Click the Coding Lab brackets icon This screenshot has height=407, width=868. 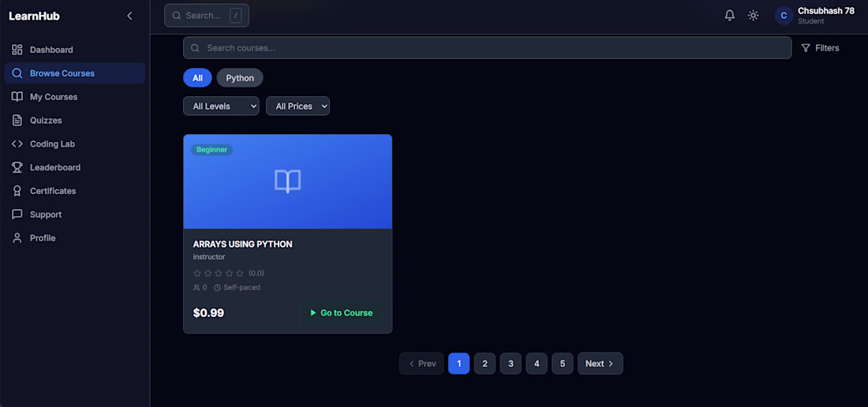(x=17, y=144)
